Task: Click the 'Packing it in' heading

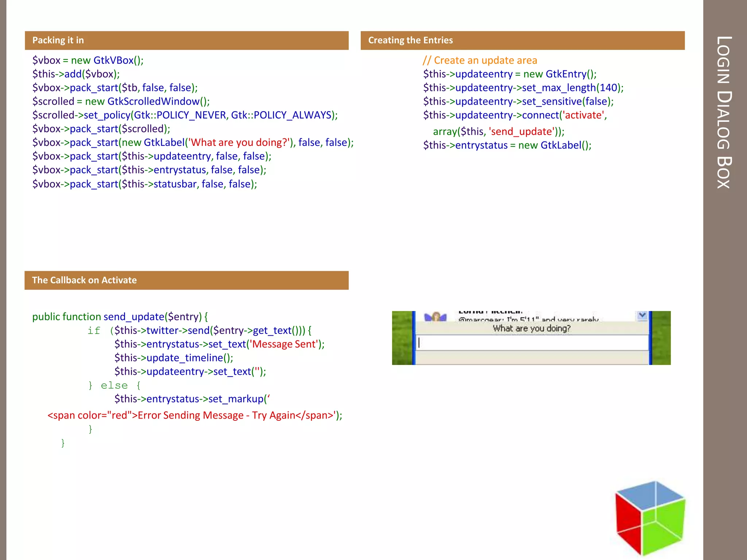Action: 58,40
